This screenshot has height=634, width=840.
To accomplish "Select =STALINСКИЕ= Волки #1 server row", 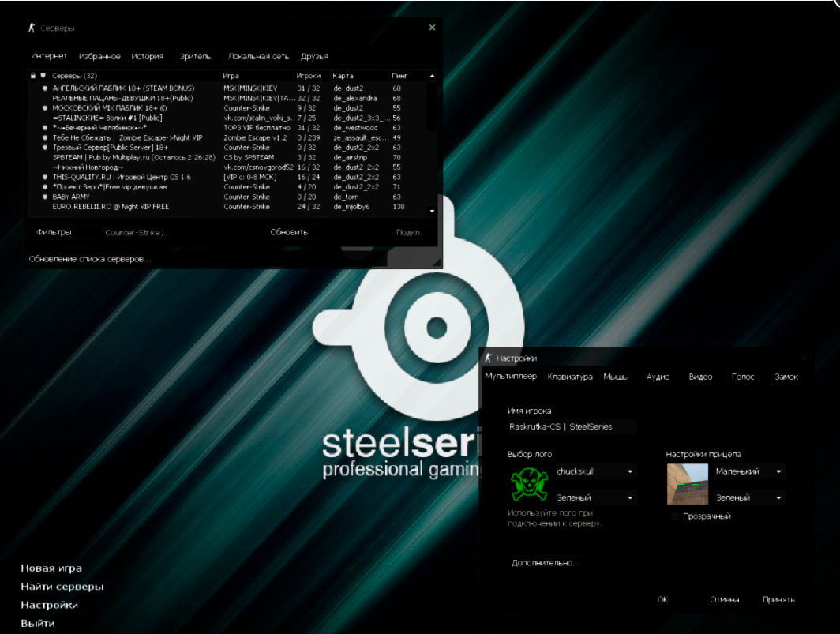I will [228, 118].
